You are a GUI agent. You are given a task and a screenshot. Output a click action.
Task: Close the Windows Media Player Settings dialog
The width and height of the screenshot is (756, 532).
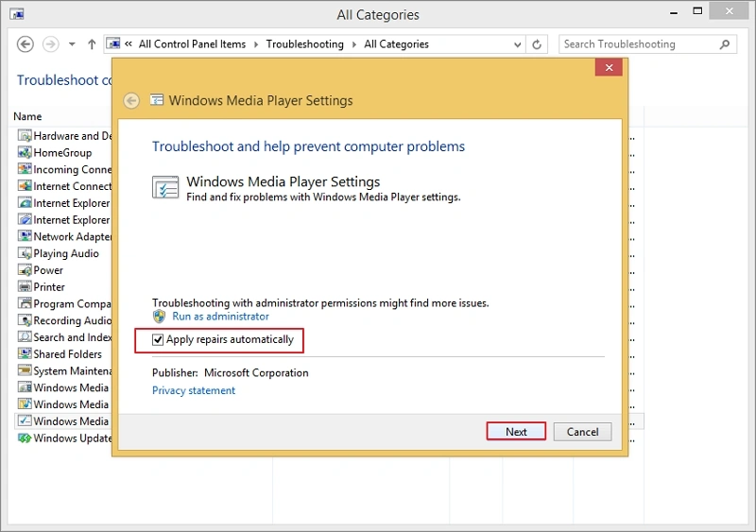pos(609,67)
